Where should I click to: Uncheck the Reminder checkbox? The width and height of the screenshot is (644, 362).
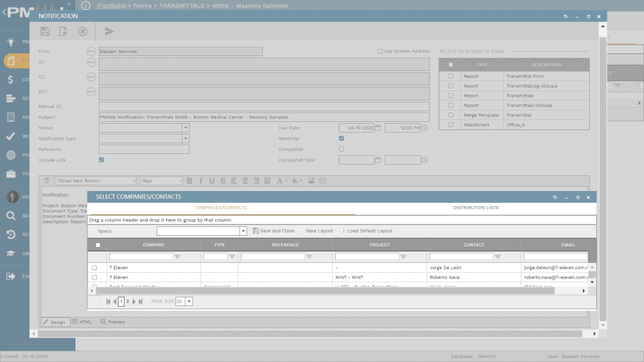[x=341, y=139]
